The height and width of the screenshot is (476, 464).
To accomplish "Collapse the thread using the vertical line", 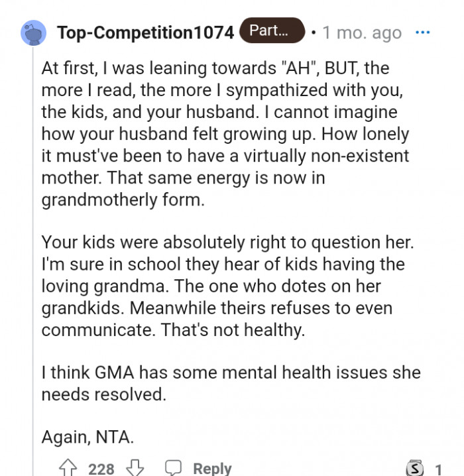I will click(x=32, y=265).
